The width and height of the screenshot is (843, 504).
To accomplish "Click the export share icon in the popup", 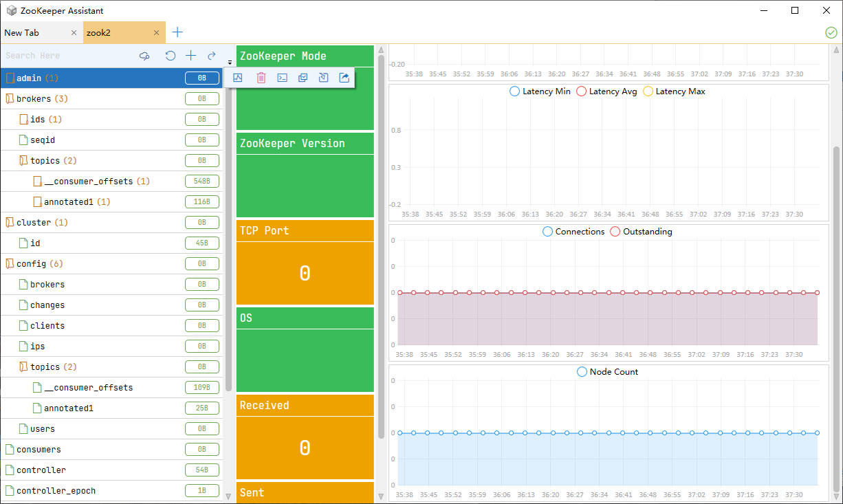I will pyautogui.click(x=344, y=78).
